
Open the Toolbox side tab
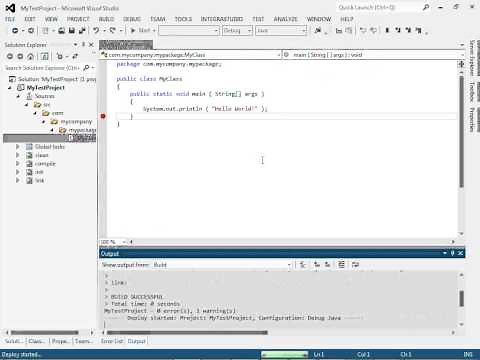[x=472, y=92]
